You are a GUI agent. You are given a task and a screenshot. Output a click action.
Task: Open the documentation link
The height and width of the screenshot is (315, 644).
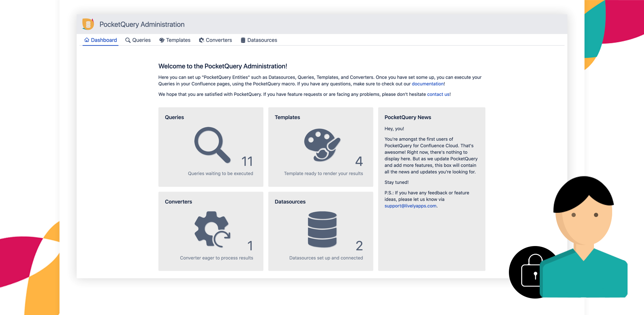point(428,84)
